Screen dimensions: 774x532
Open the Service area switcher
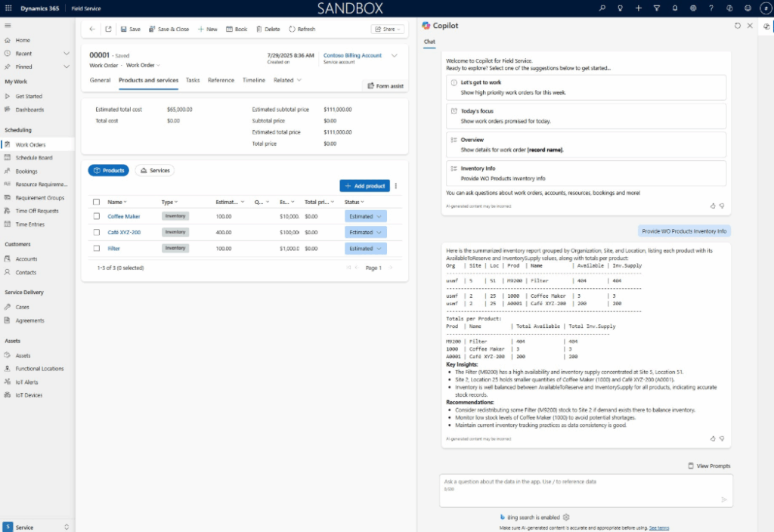point(37,527)
